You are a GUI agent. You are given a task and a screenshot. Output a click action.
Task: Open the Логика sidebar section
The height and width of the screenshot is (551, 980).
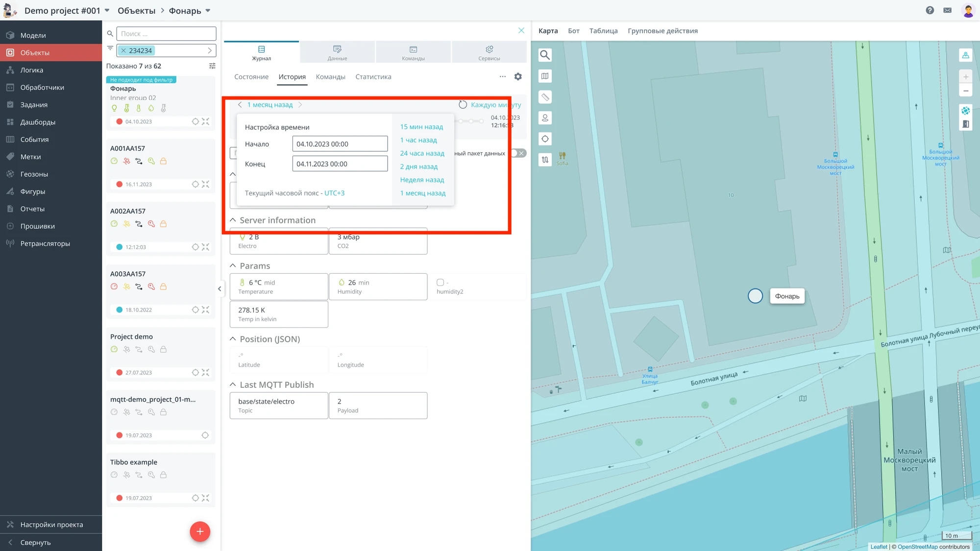point(51,70)
